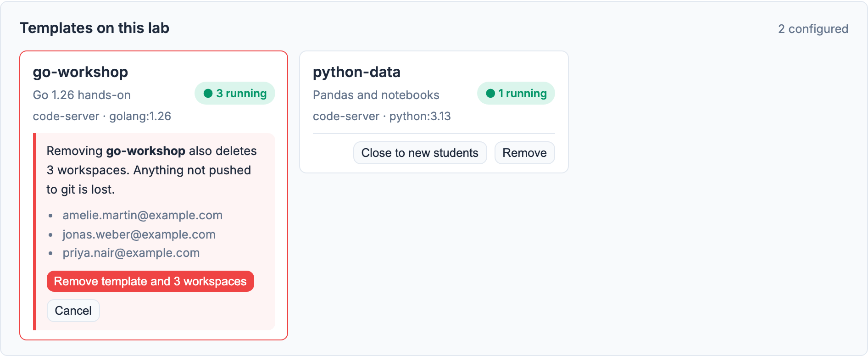The height and width of the screenshot is (356, 868).
Task: Click the code-server · python:3.13 image label
Action: click(382, 116)
